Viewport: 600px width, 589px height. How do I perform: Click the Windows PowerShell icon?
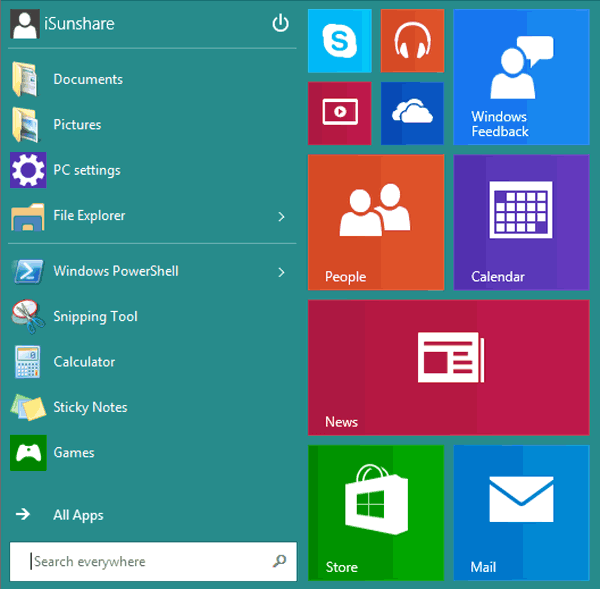tap(28, 272)
